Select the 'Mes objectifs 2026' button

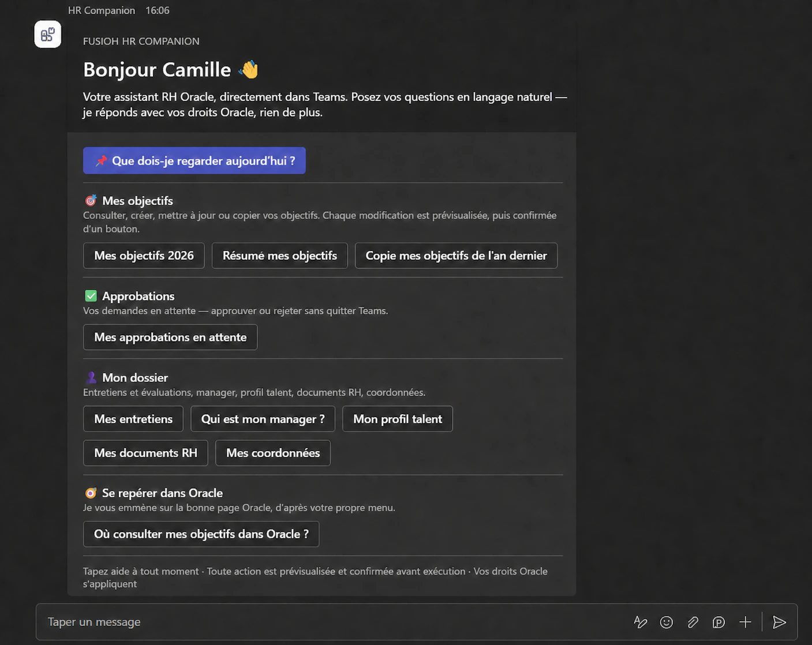[144, 256]
